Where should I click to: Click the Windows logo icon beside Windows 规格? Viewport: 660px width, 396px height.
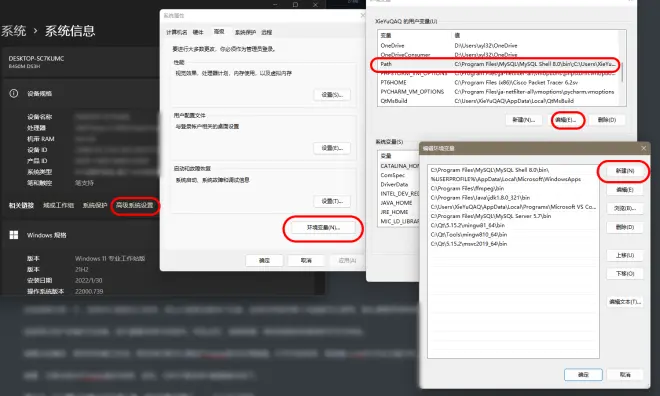tap(14, 235)
